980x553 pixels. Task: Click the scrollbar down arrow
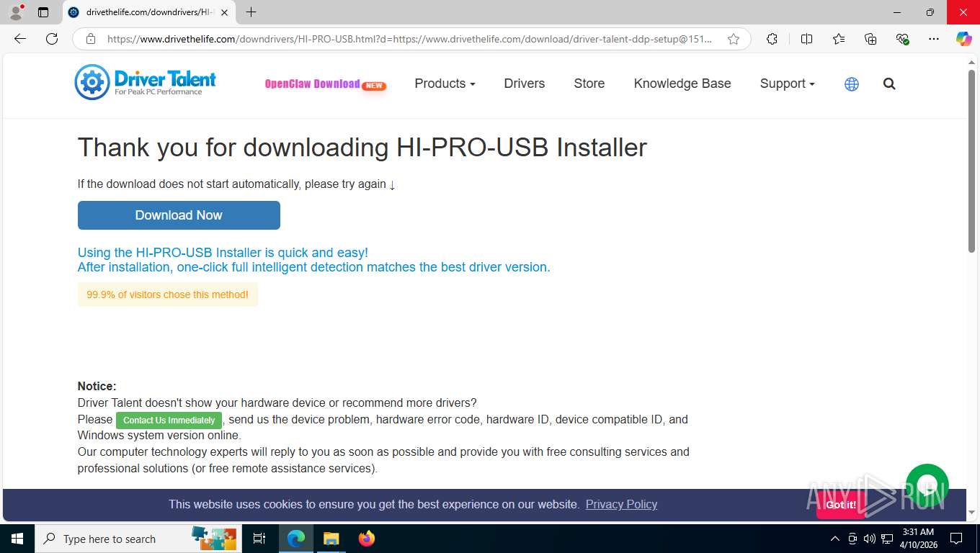pos(971,512)
